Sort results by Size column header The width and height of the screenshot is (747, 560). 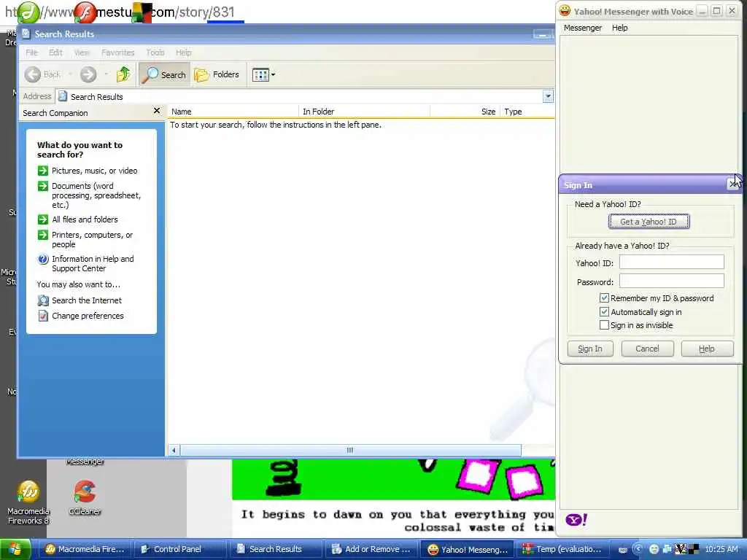(x=465, y=112)
